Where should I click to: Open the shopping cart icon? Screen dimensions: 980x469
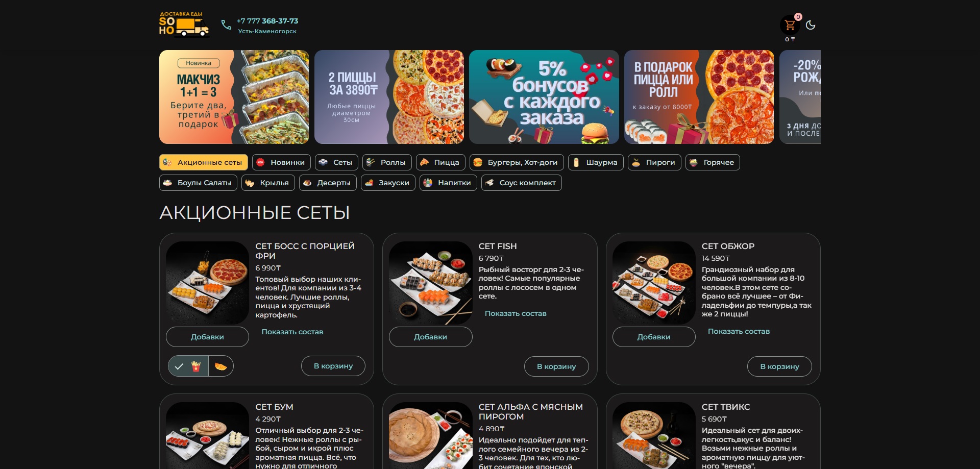[x=790, y=25]
